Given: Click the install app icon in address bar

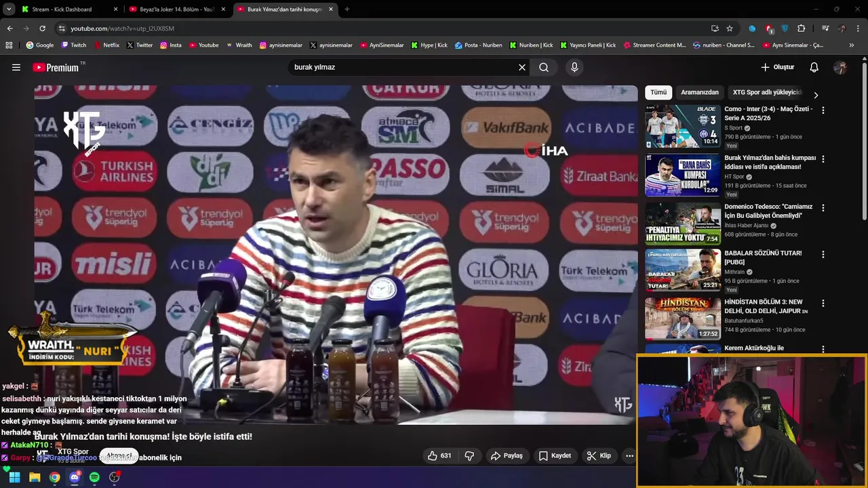Looking at the screenshot, I should 715,28.
